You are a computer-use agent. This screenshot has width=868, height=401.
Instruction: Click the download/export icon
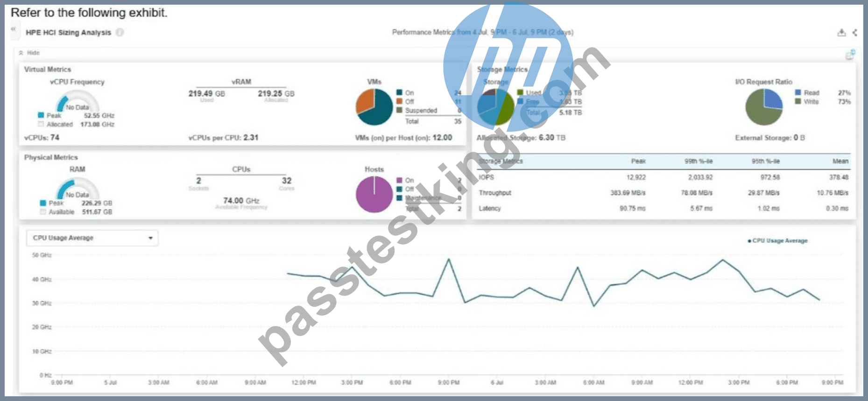(841, 32)
